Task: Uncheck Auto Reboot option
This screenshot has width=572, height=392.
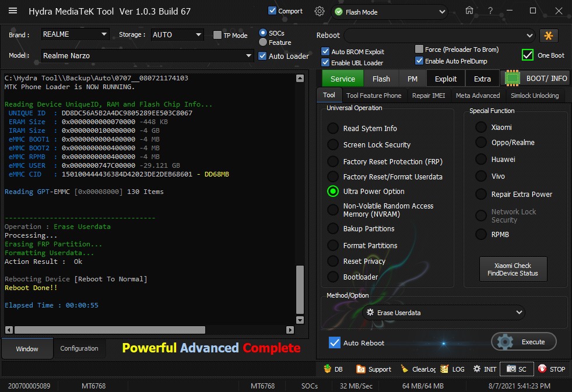Action: [x=335, y=342]
